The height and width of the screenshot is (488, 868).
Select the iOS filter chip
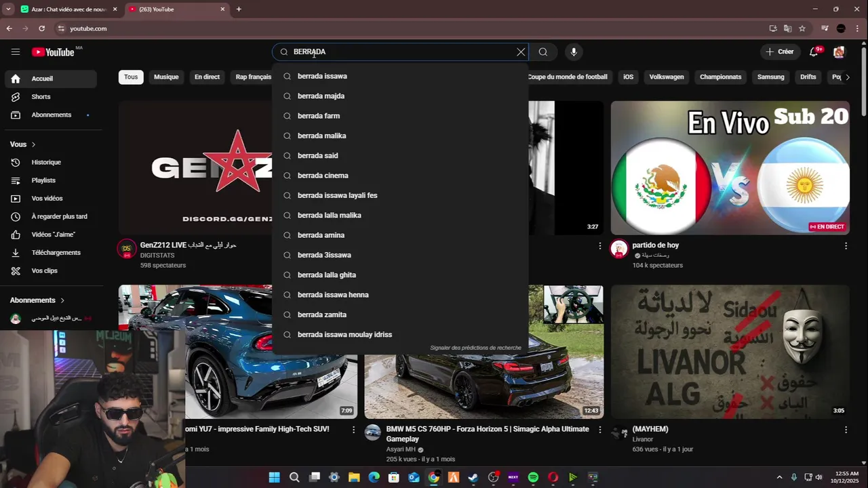tap(629, 77)
